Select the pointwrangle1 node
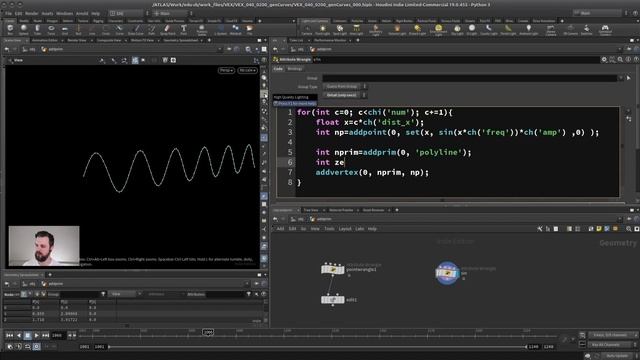The image size is (640, 360). (333, 269)
